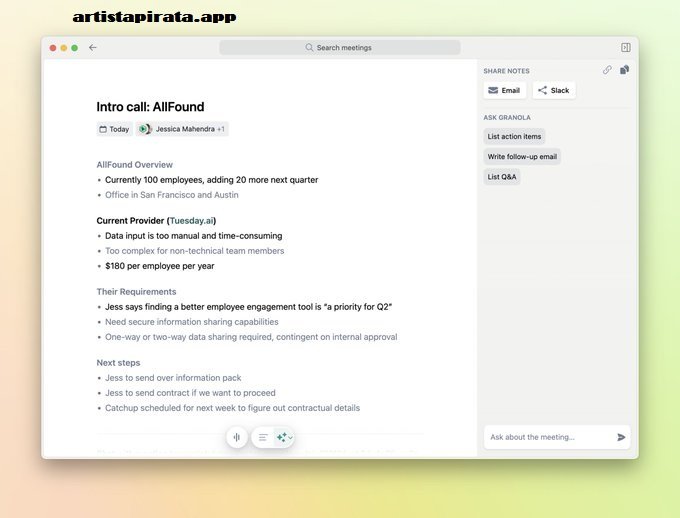Click "Catchup scheduled for next week" line
Screen dimensions: 680x518
tap(232, 408)
